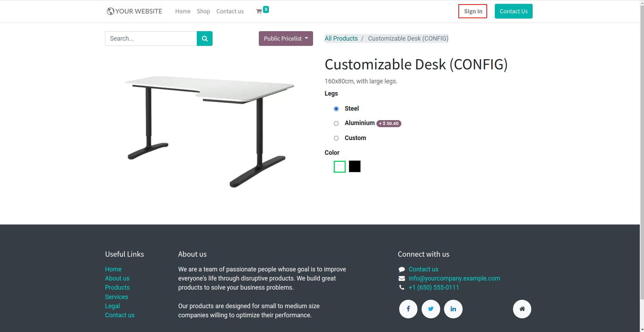Viewport: 644px width, 332px height.
Task: Choose the black color swatch
Action: [x=355, y=166]
